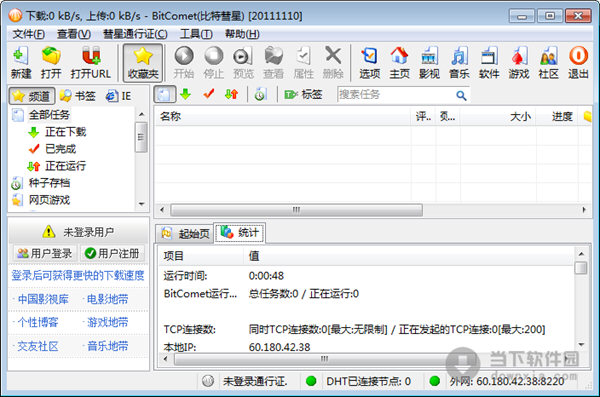The width and height of the screenshot is (600, 397).
Task: Switch to the 书签 sidebar tab
Action: tap(78, 96)
